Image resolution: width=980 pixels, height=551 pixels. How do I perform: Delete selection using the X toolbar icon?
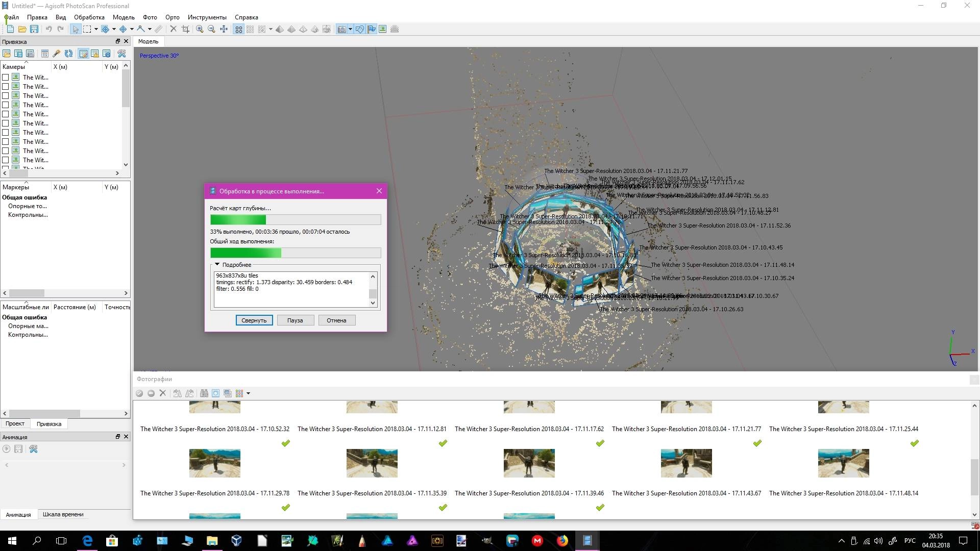click(174, 29)
